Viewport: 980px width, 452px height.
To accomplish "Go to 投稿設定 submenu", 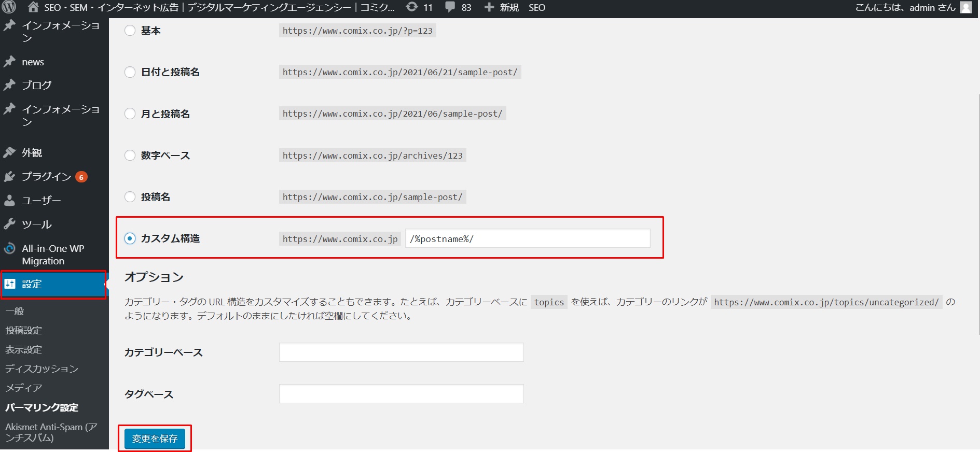I will pos(23,330).
